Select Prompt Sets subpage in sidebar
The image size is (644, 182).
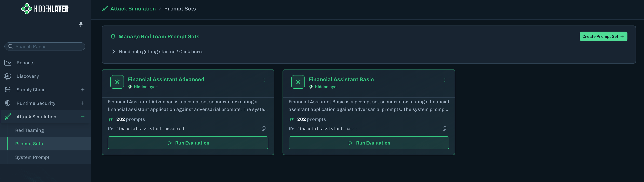coord(29,144)
